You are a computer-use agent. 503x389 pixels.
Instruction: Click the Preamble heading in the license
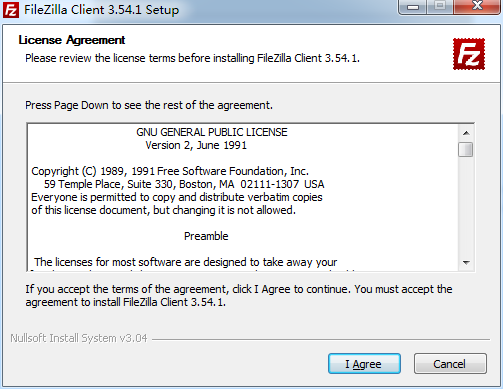pos(206,236)
